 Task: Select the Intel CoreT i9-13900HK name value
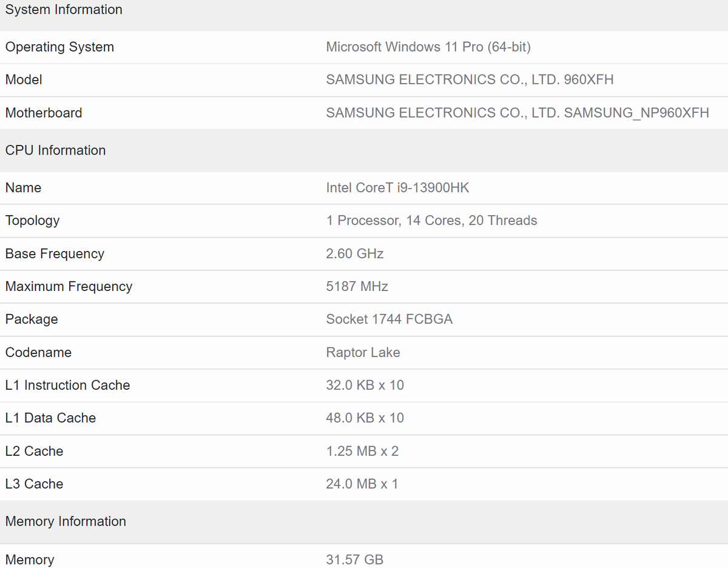[x=397, y=188]
